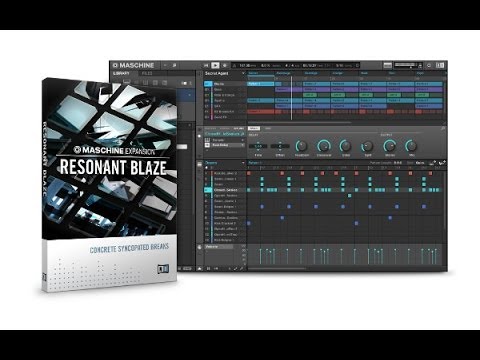Click the Mix knob
The width and height of the screenshot is (480, 360).
click(x=412, y=146)
